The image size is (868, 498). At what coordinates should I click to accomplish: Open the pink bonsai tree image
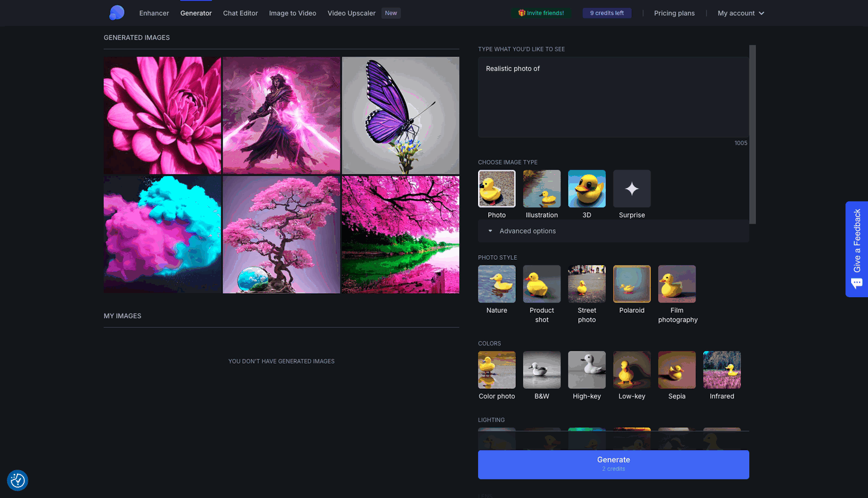point(281,235)
